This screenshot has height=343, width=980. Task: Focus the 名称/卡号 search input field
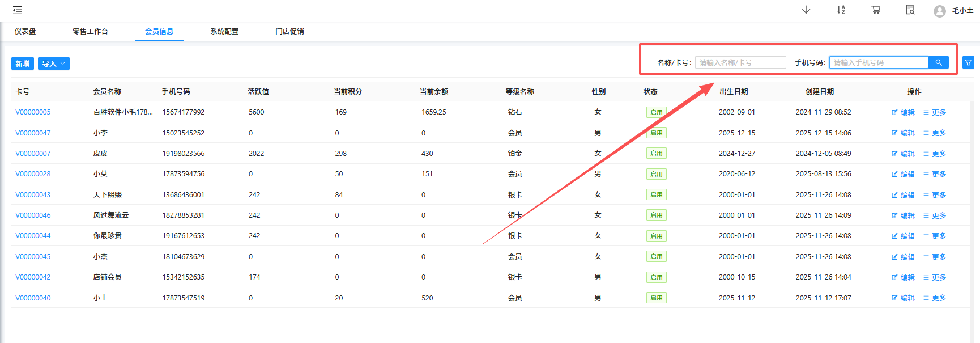pyautogui.click(x=740, y=62)
